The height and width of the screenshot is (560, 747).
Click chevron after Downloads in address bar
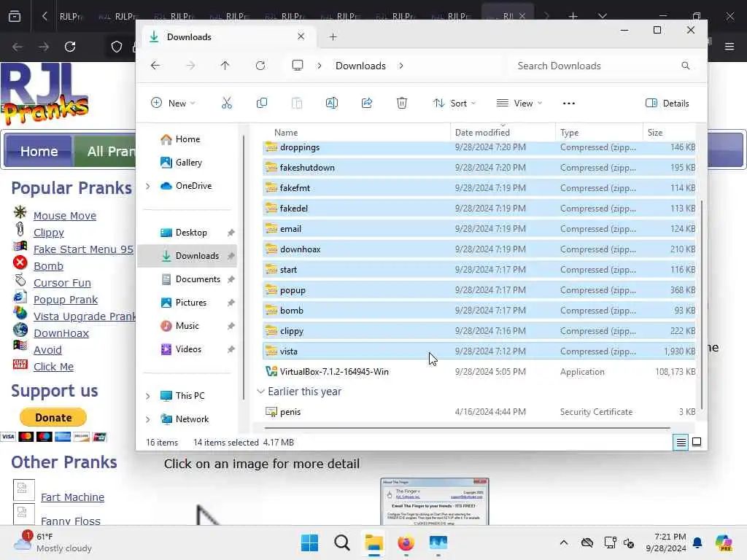pos(401,66)
